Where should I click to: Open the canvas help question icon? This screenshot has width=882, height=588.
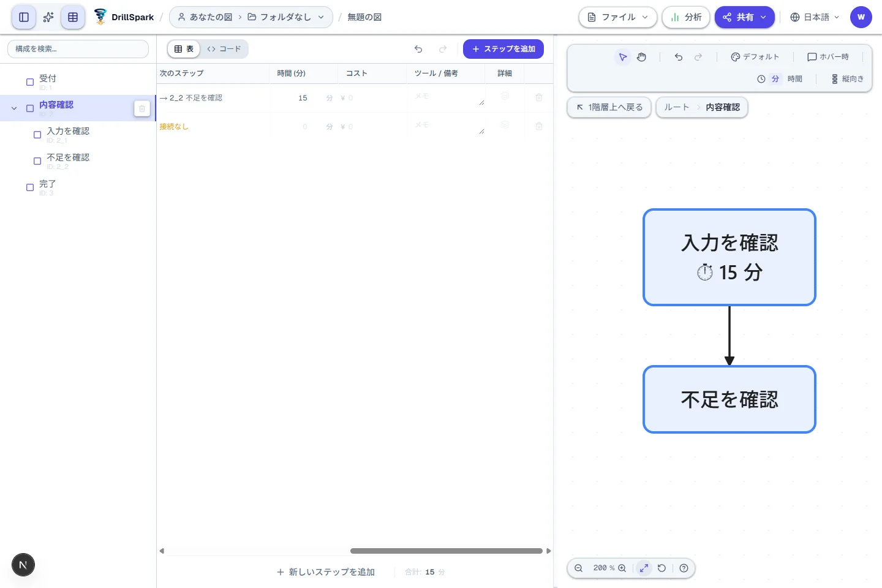pyautogui.click(x=684, y=568)
